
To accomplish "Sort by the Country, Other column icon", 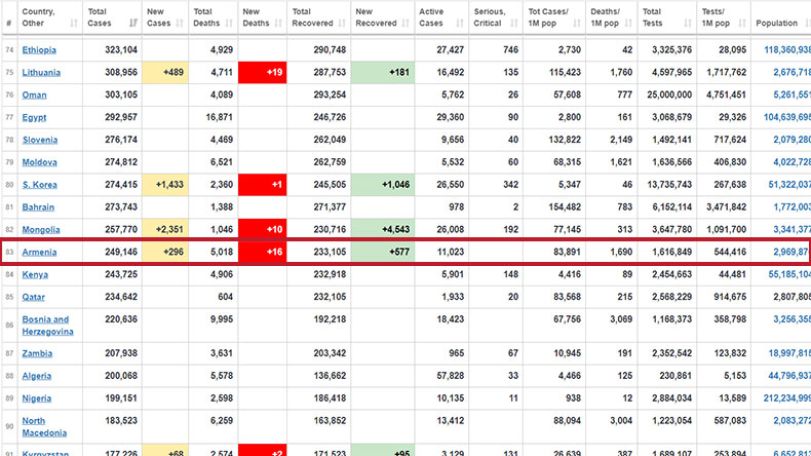I will (73, 23).
